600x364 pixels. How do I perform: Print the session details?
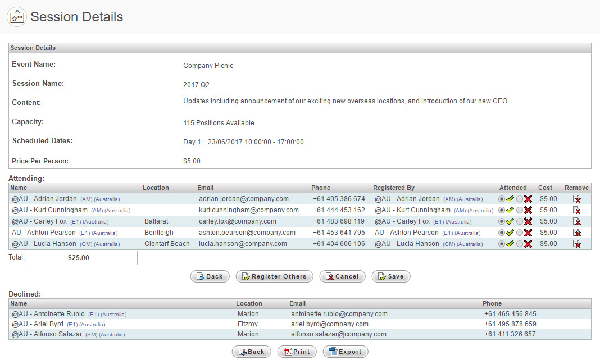297,351
